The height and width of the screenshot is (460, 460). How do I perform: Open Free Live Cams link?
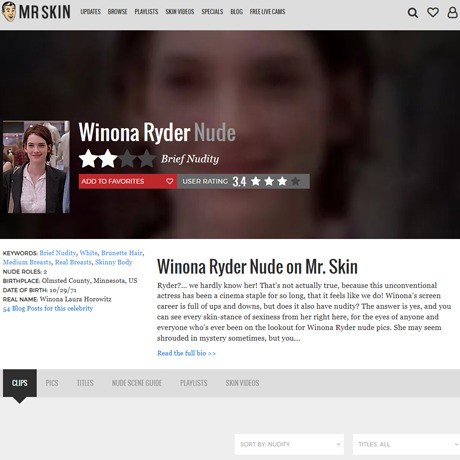tap(267, 12)
